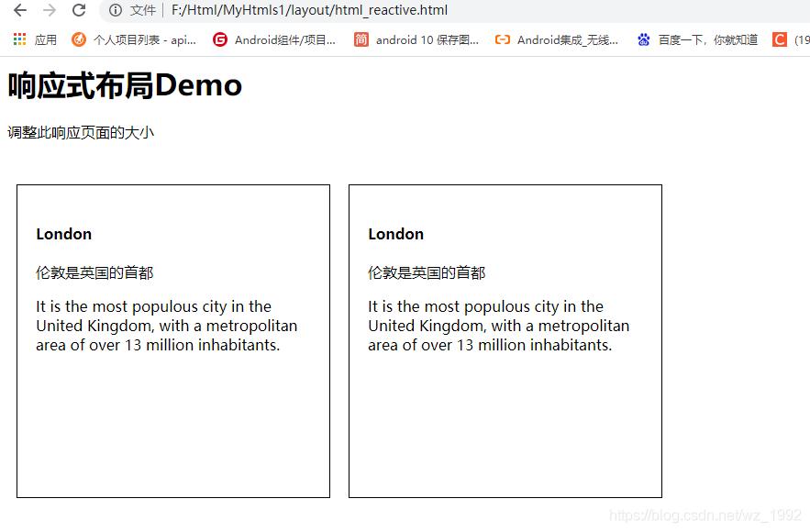The image size is (810, 532).
Task: Click the orange bracket icon of Android集成 bookmark
Action: coord(503,39)
